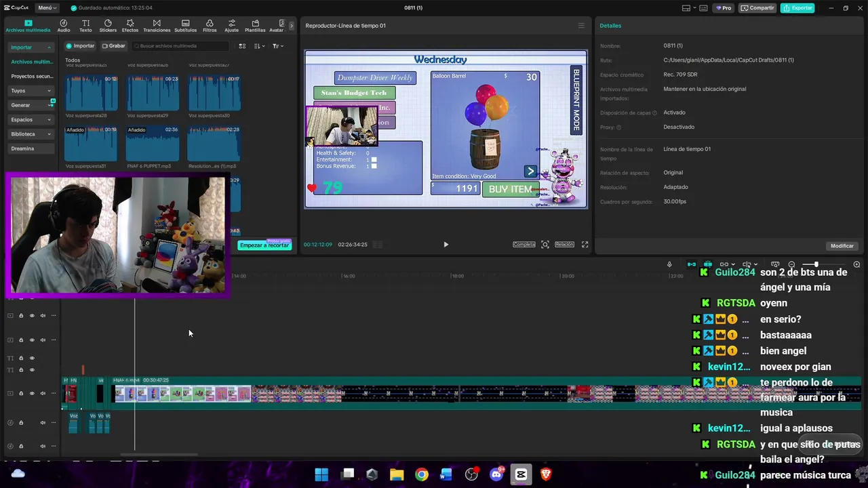Open the Filtros tab
This screenshot has height=488, width=868.
210,26
